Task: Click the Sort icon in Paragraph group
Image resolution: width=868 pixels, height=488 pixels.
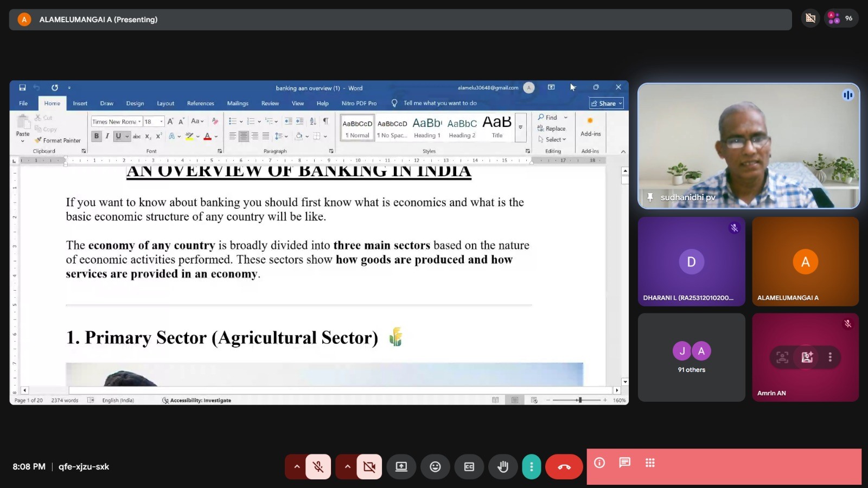Action: [x=313, y=121]
